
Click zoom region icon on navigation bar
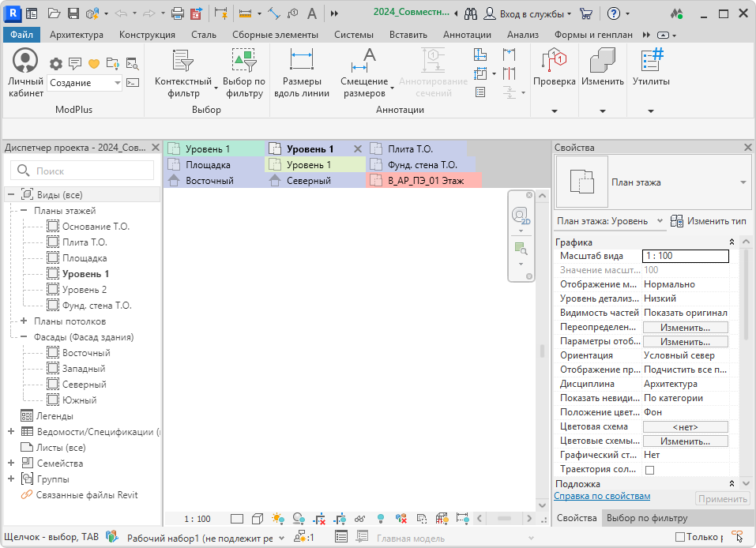pos(521,250)
